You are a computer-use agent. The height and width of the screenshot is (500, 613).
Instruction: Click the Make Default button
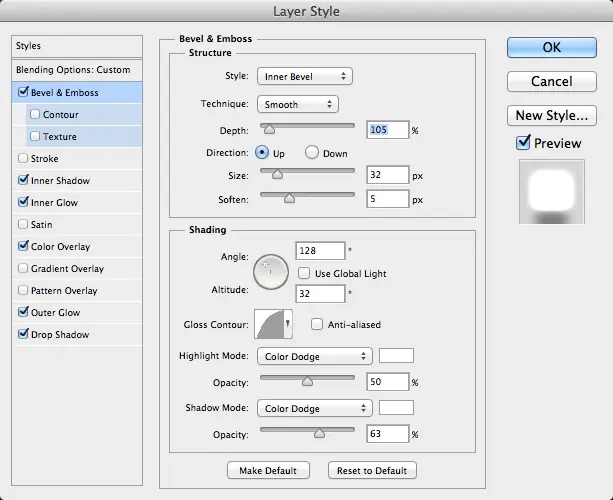coord(268,470)
